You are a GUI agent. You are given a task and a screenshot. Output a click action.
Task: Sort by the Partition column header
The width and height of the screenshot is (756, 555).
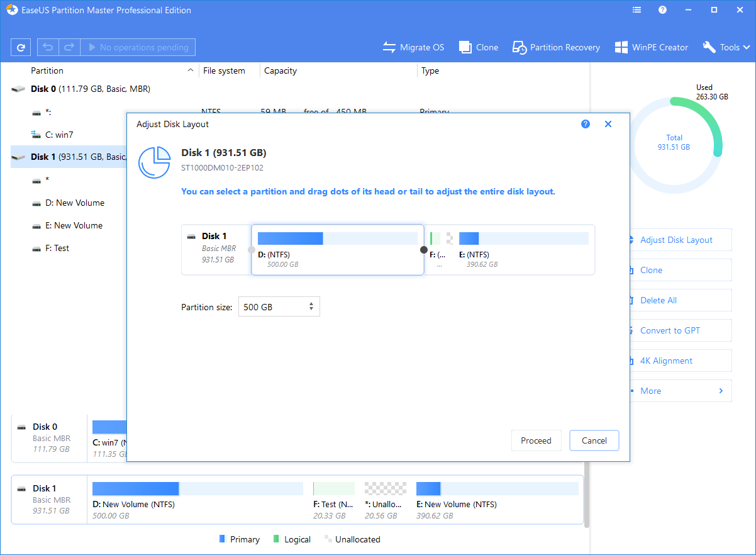pyautogui.click(x=47, y=70)
